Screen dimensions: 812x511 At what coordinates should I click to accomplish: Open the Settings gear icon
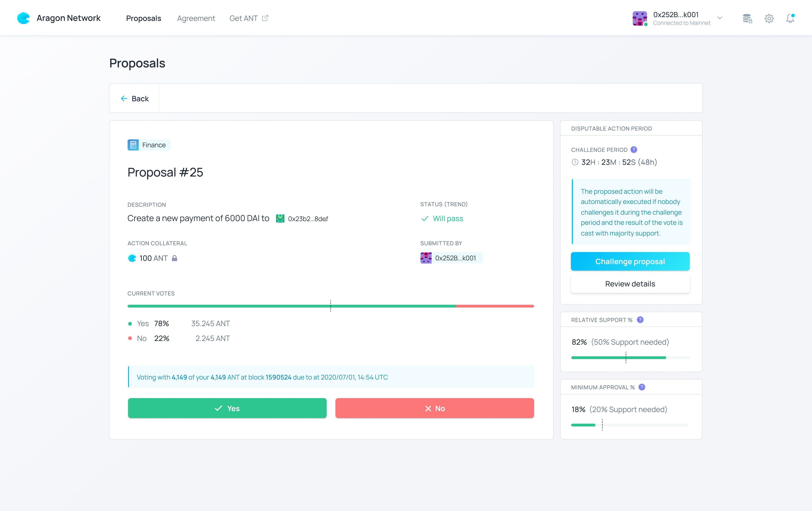pyautogui.click(x=769, y=19)
